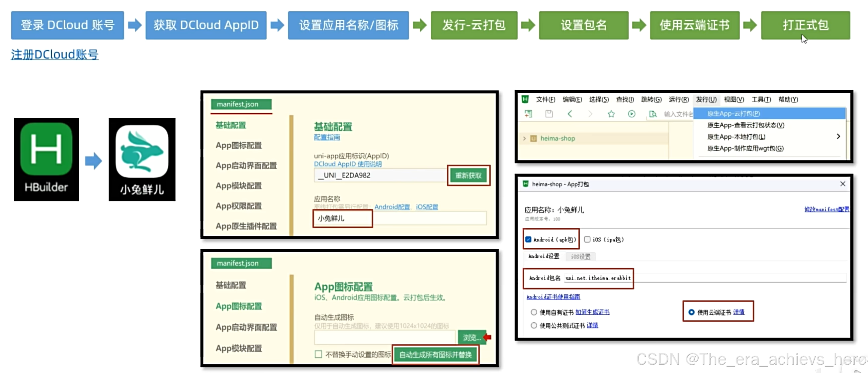Click the 应用名称 field with 小兔鲜儿
The image size is (868, 373).
(400, 218)
